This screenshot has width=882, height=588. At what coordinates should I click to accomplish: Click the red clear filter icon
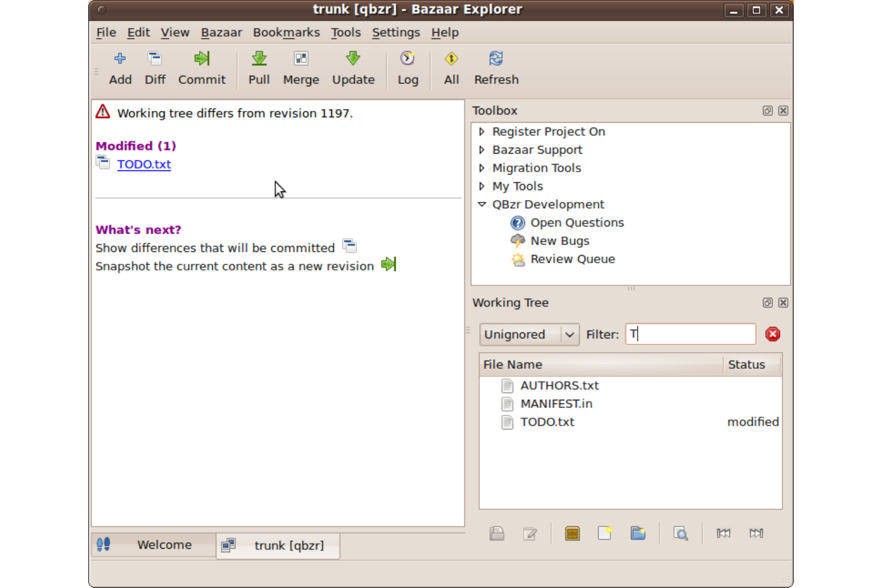click(772, 334)
